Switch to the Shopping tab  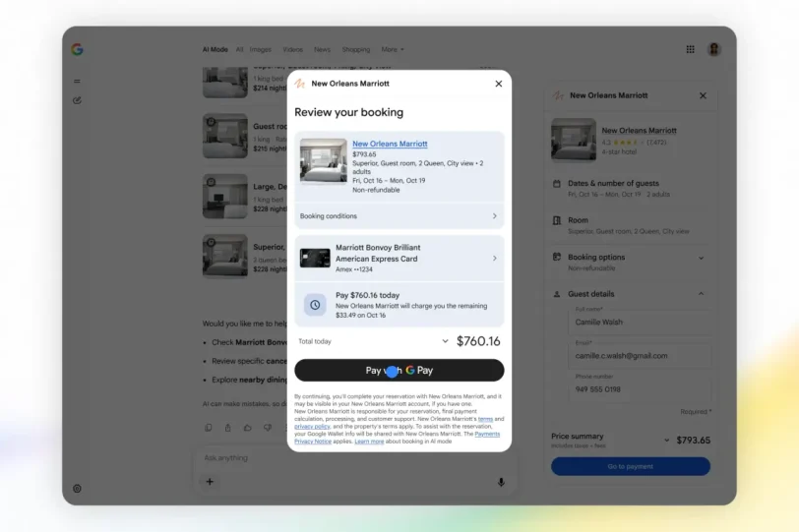click(x=355, y=49)
